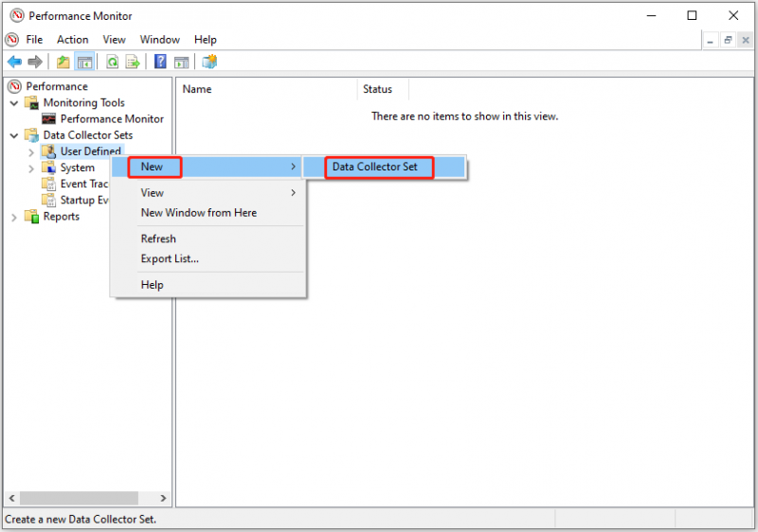The height and width of the screenshot is (532, 758).
Task: Maximize the Performance Monitor window
Action: pos(692,15)
